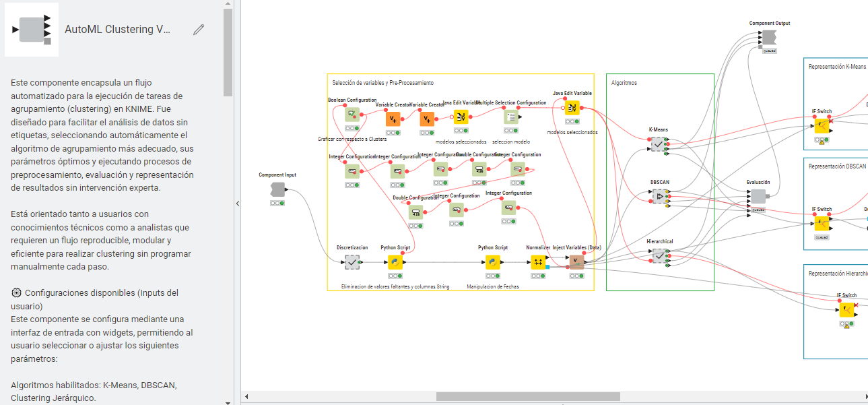The width and height of the screenshot is (868, 405).
Task: Click the Multiple Selection Configuration node
Action: (x=510, y=116)
